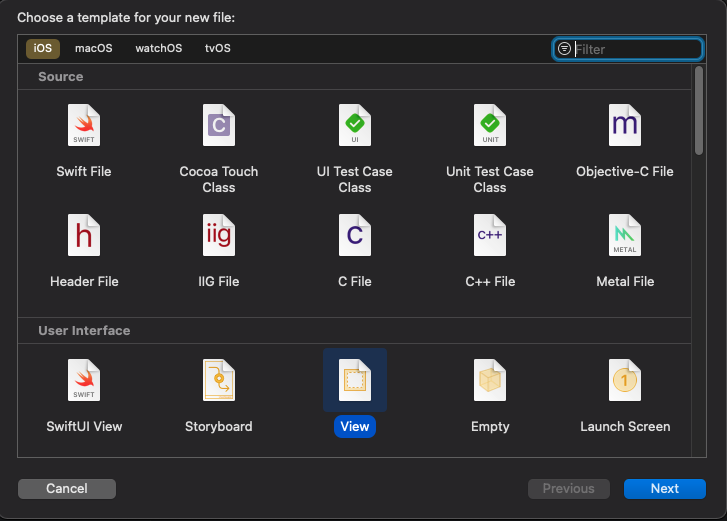Pick the UI Test Case Class icon
727x521 pixels.
pos(355,126)
